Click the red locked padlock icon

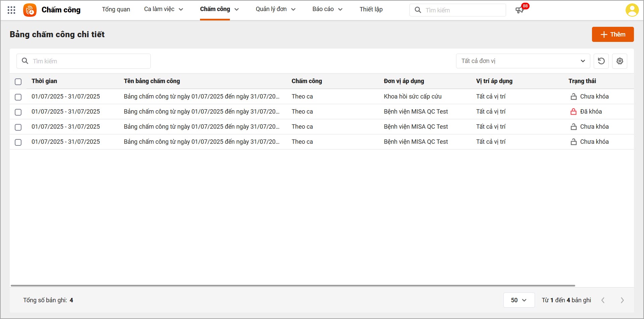coord(574,112)
